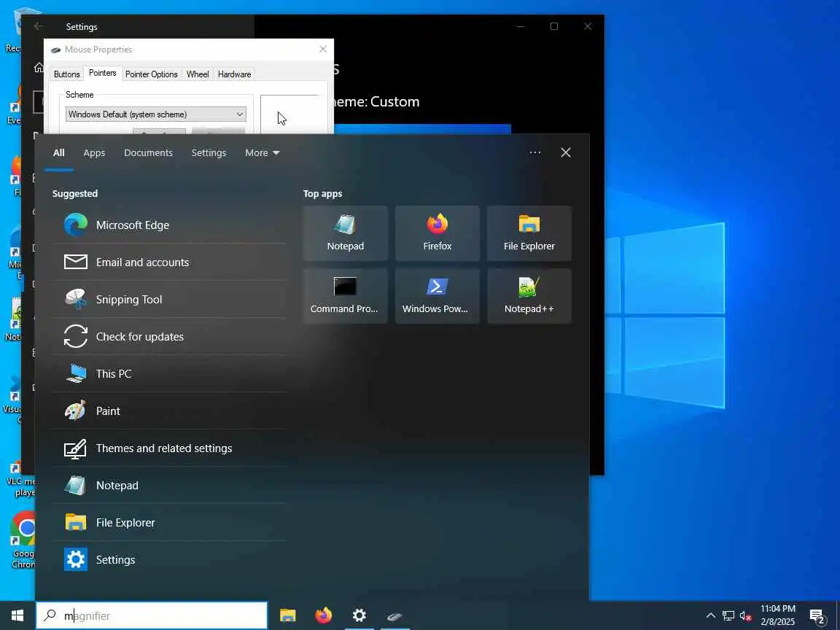Close the search panel
The height and width of the screenshot is (630, 840).
tap(566, 152)
